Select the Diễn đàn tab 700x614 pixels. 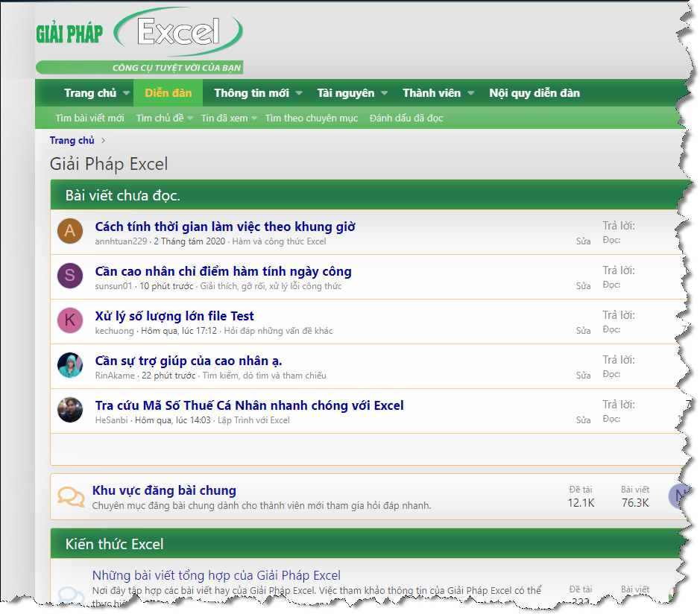tap(168, 93)
